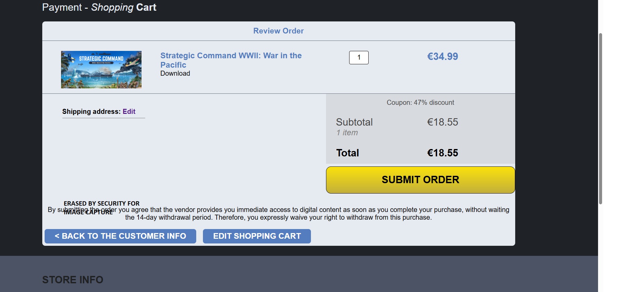Click the Coupon 47% discount label
This screenshot has width=644, height=292.
click(x=420, y=102)
